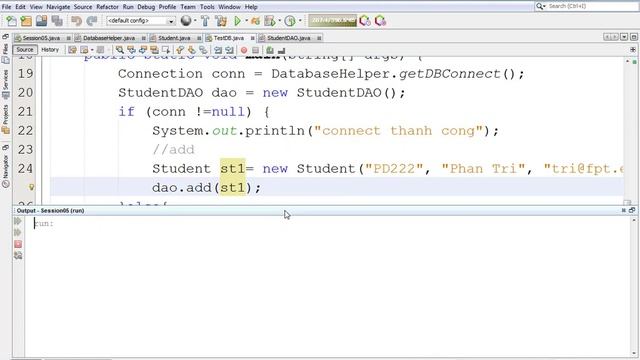Toggle rectangular selection in editor toolbar

click(166, 50)
